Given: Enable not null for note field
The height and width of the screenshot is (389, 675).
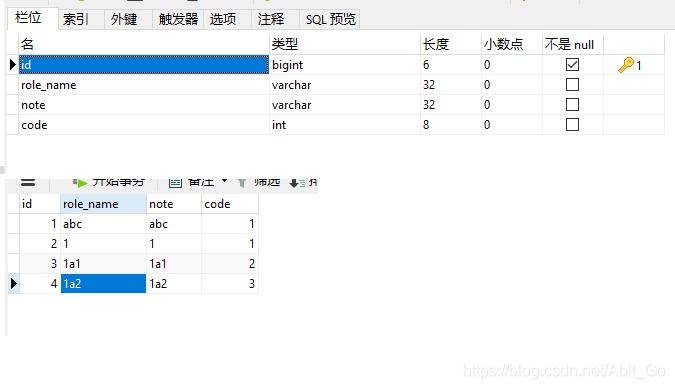Looking at the screenshot, I should [x=572, y=105].
